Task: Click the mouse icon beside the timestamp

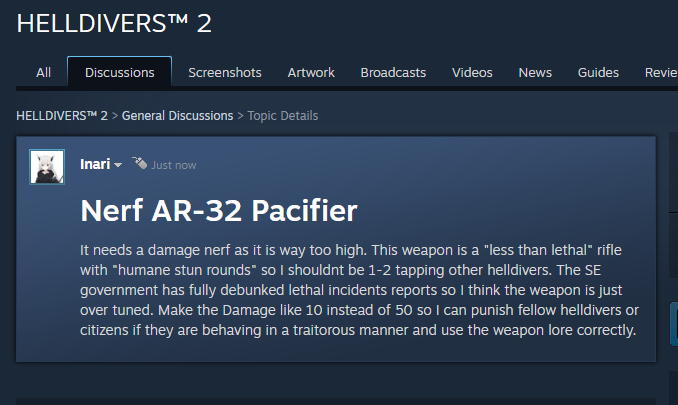Action: 139,163
